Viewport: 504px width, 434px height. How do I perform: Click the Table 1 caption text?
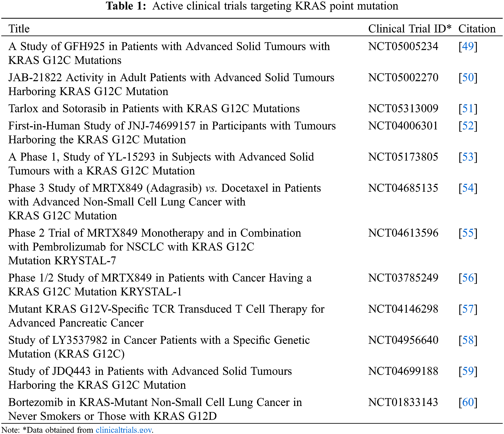(x=252, y=6)
